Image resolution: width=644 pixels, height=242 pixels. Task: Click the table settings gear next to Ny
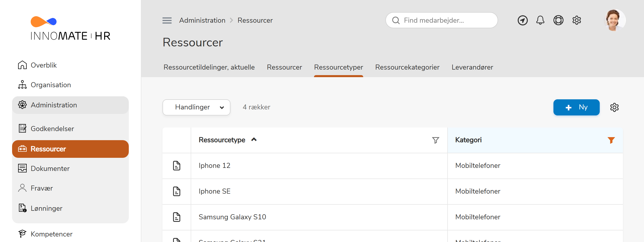coord(614,107)
